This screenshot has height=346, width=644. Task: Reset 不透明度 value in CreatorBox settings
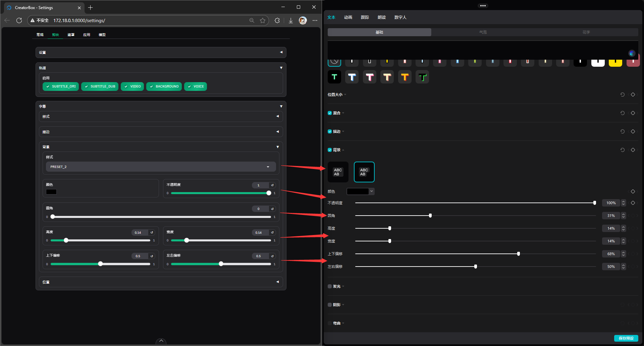pos(272,185)
